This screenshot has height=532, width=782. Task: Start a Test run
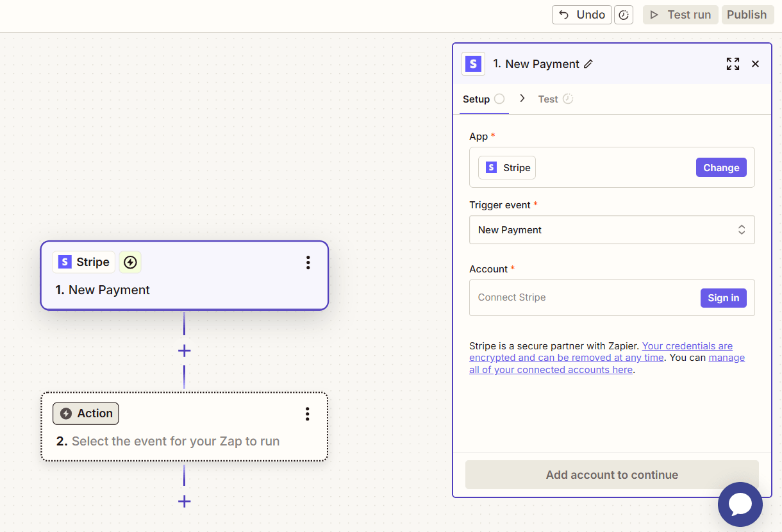[x=681, y=15]
